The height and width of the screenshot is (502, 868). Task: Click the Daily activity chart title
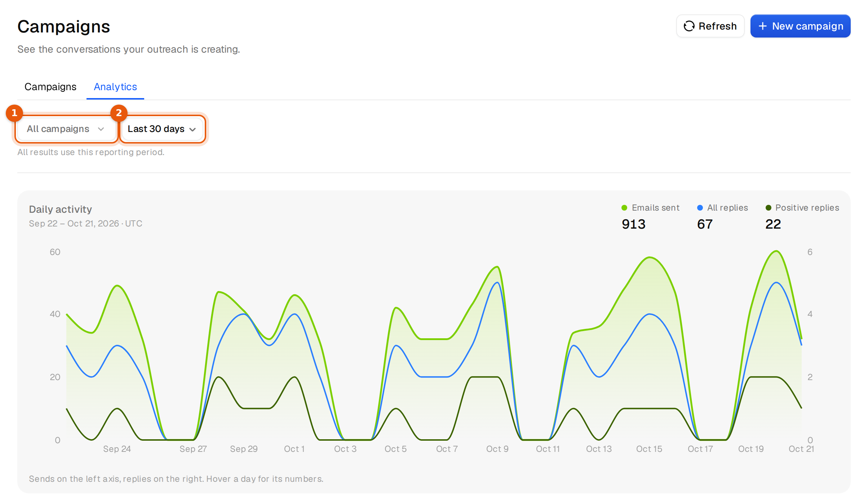[60, 210]
